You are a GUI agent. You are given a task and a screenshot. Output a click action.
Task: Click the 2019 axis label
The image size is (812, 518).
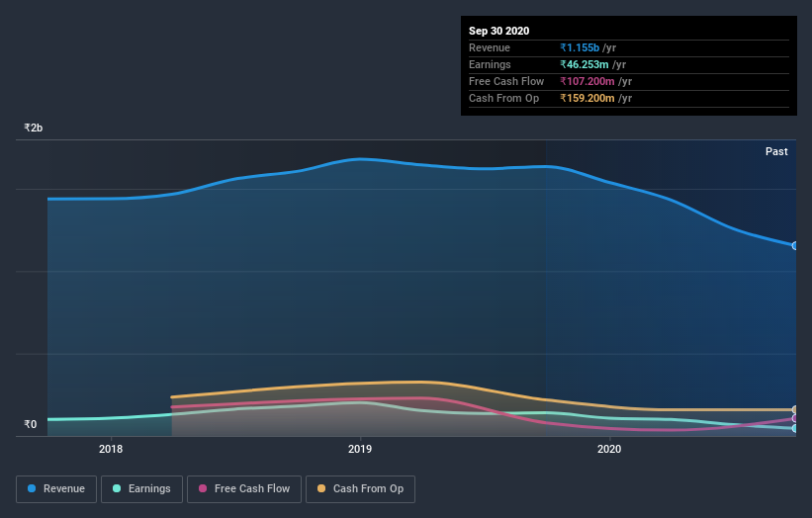pyautogui.click(x=360, y=449)
